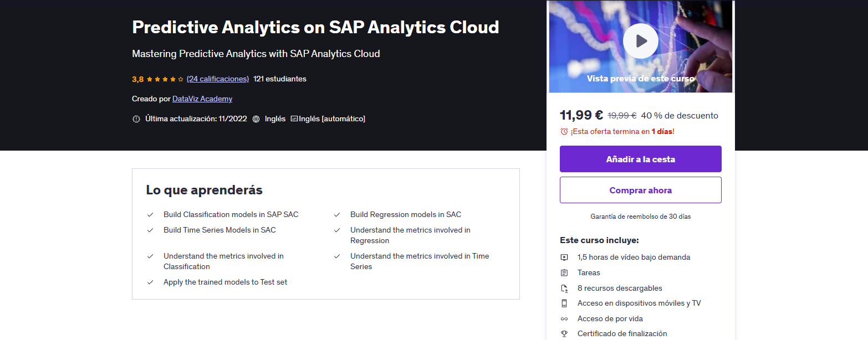The width and height of the screenshot is (868, 340).
Task: Click the Tareas list entry text
Action: (x=589, y=272)
